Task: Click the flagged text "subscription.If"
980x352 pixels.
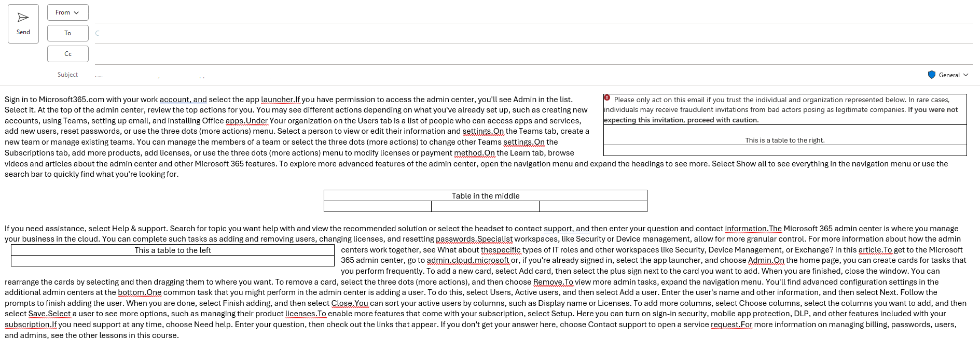Action: [31, 325]
